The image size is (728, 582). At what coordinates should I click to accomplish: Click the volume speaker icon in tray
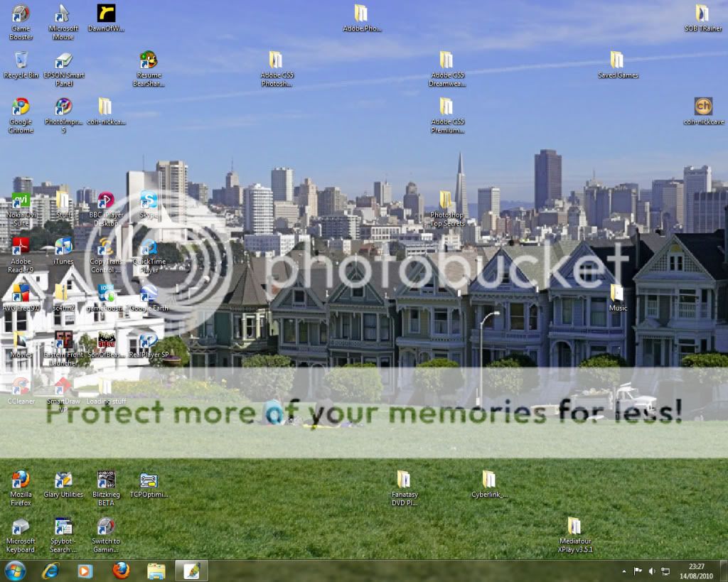point(651,571)
